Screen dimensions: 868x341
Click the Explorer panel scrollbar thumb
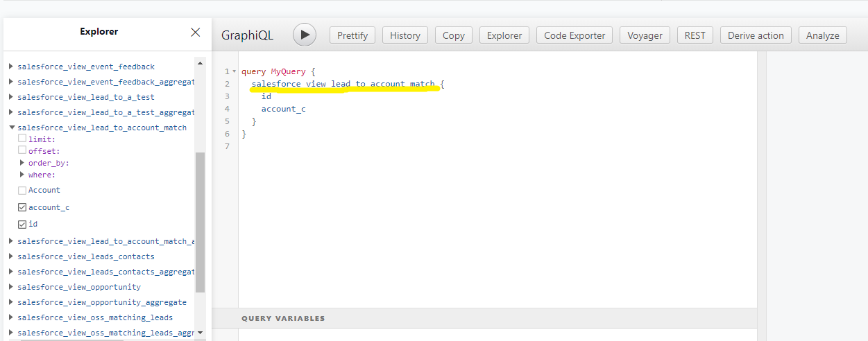201,222
